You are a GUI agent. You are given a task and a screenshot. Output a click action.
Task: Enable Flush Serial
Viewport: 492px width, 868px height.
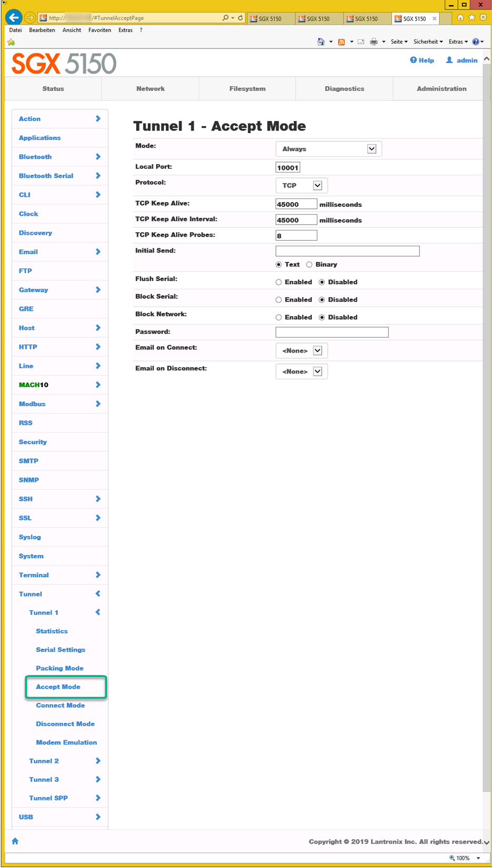(279, 282)
